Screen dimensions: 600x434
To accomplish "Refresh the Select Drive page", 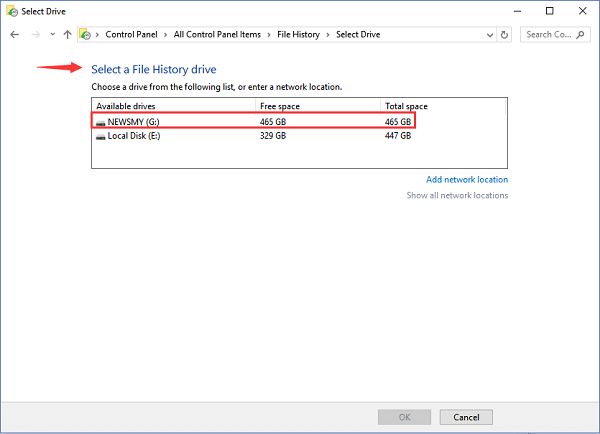I will 504,34.
